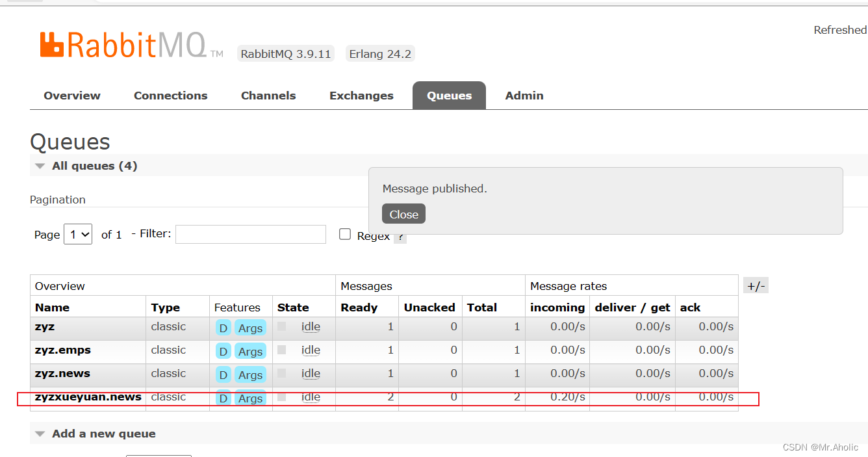The width and height of the screenshot is (868, 457).
Task: Click the Regex help question mark icon
Action: (x=400, y=237)
